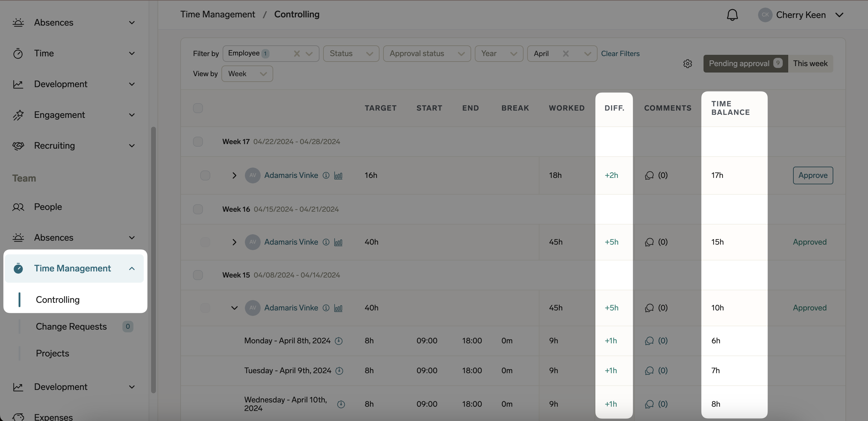Switch to the This week tab
This screenshot has height=421, width=868.
pos(810,63)
